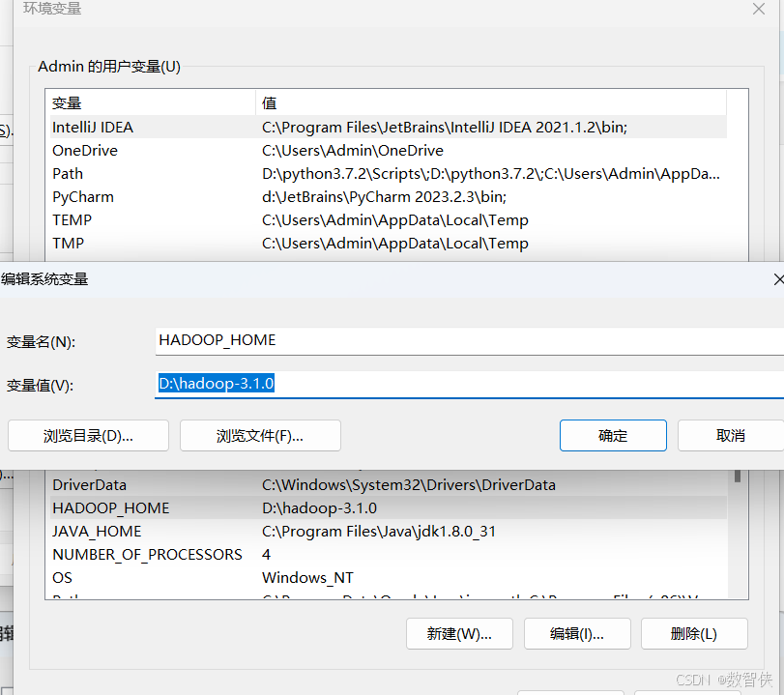Click the 变量名(N) input field
This screenshot has height=695, width=784.
coord(387,340)
